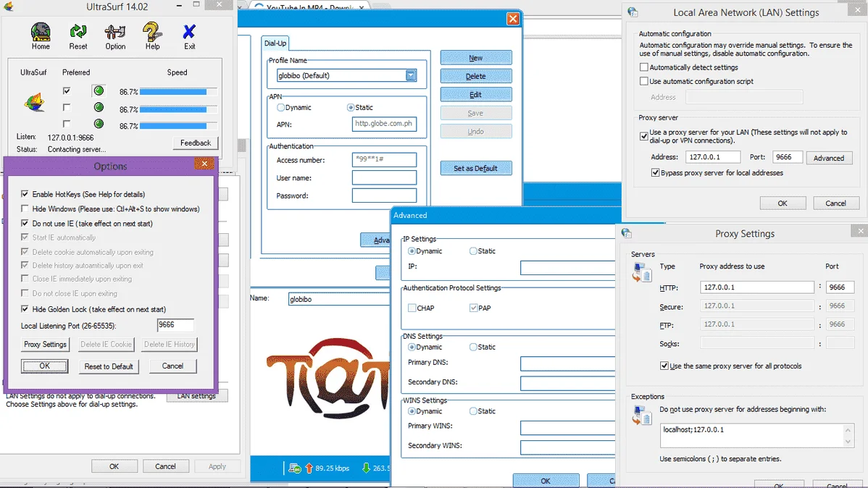Enable Automatically detect settings checkbox
This screenshot has height=488, width=868.
coord(644,67)
